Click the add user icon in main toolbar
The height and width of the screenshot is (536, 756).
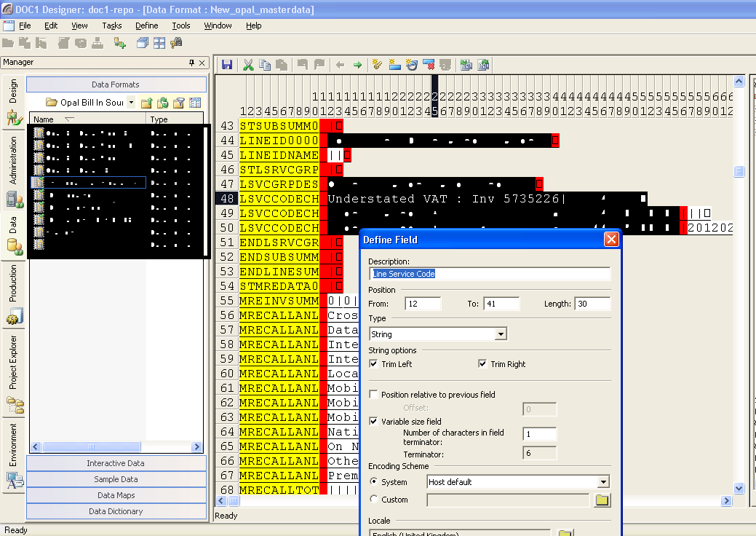click(x=119, y=44)
